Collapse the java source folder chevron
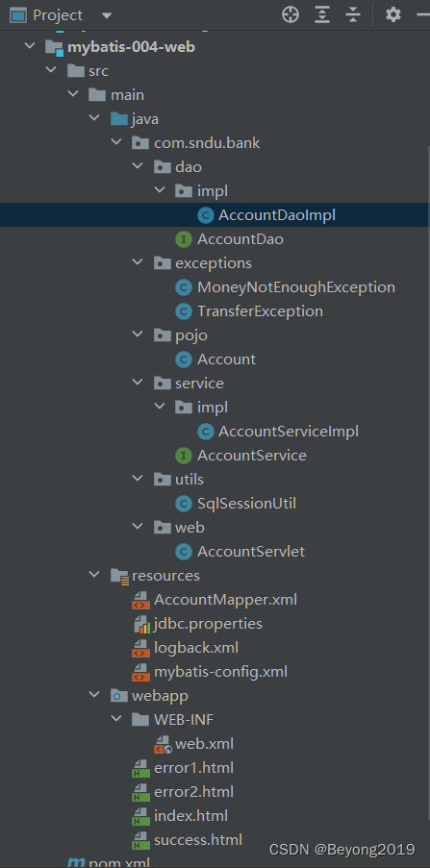The image size is (430, 868). pos(95,118)
